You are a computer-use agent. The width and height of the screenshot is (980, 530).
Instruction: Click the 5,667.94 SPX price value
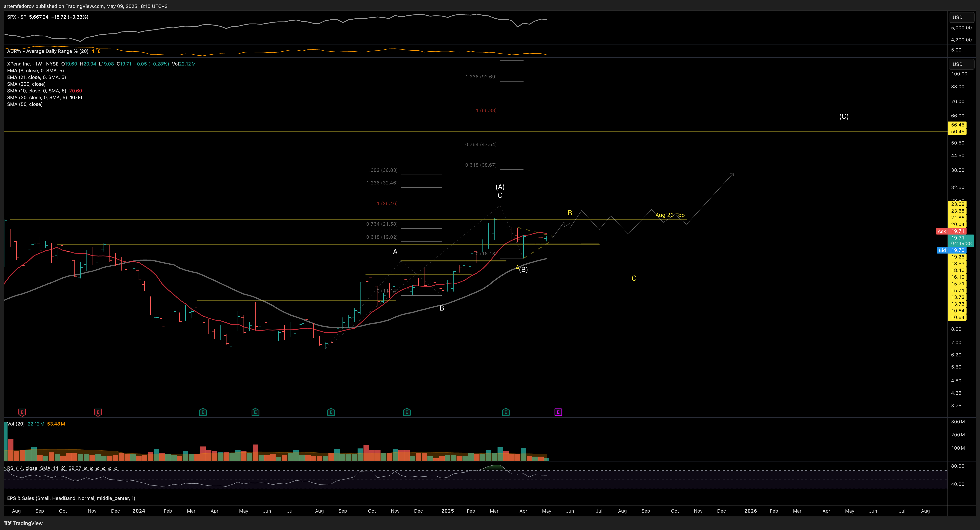click(x=39, y=17)
